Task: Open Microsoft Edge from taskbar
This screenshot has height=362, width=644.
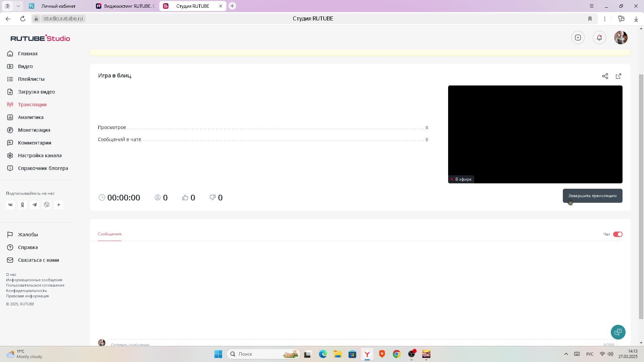Action: [323, 354]
